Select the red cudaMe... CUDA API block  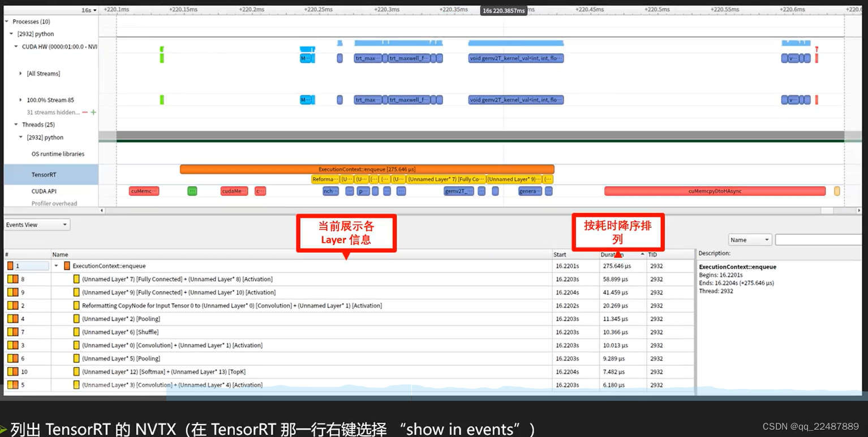coord(234,191)
